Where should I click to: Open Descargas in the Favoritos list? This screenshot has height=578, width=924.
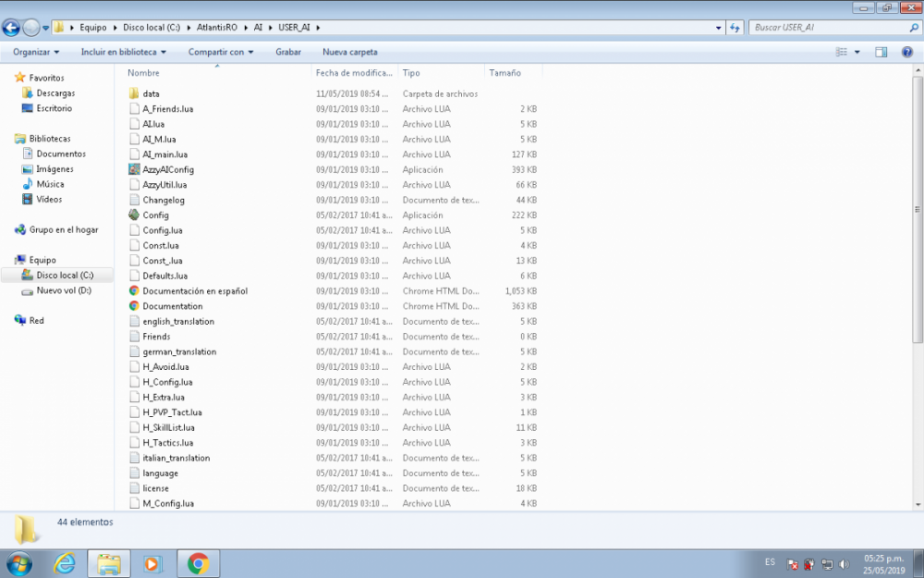(x=55, y=93)
